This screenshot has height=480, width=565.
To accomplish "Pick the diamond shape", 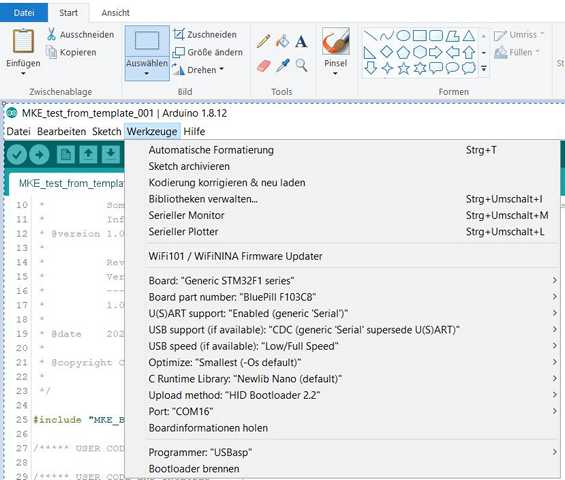I will pyautogui.click(x=387, y=52).
